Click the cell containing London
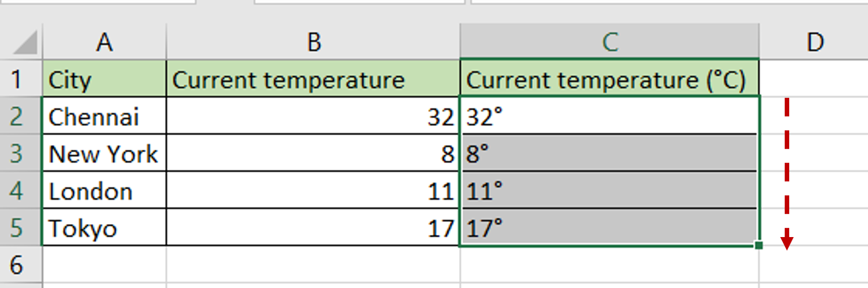The width and height of the screenshot is (868, 288). (104, 191)
